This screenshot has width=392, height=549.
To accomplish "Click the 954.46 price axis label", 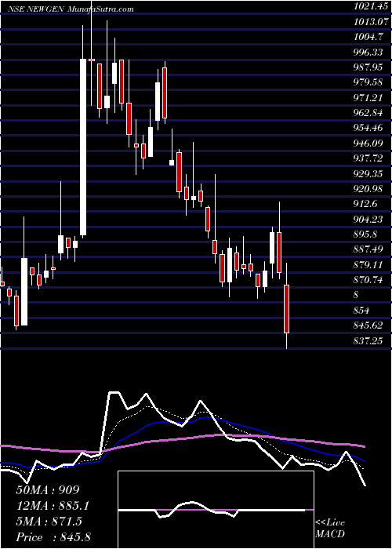I will coord(368,128).
